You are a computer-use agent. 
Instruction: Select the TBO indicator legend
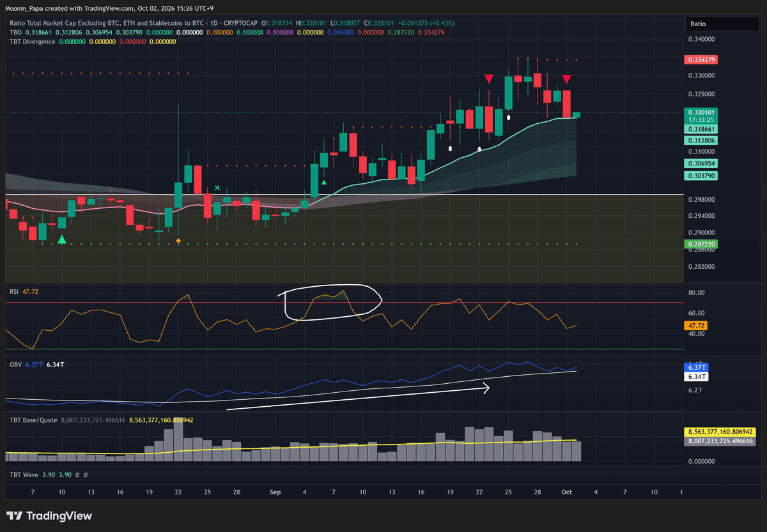(16, 32)
